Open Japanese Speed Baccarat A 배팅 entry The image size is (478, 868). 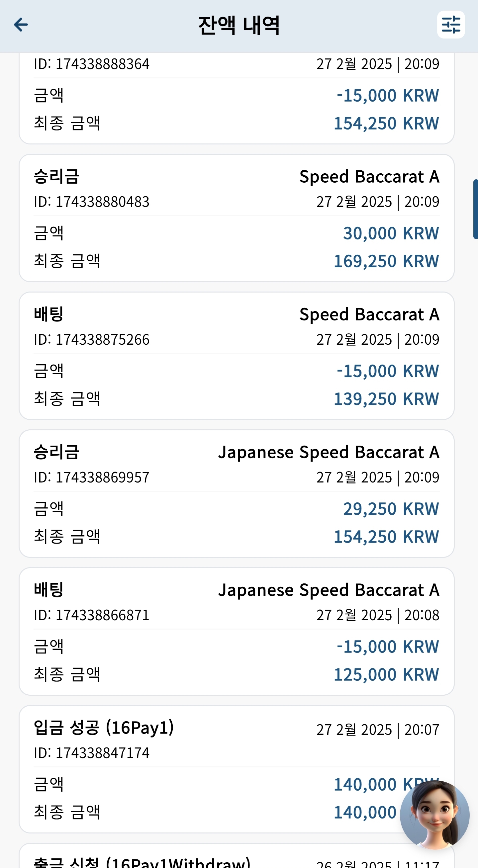click(x=237, y=632)
